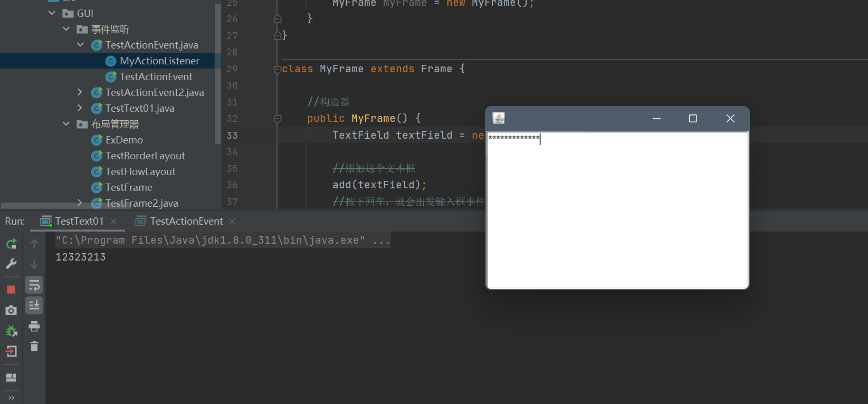This screenshot has height=404, width=868.
Task: Click the Run: panel label
Action: point(15,221)
